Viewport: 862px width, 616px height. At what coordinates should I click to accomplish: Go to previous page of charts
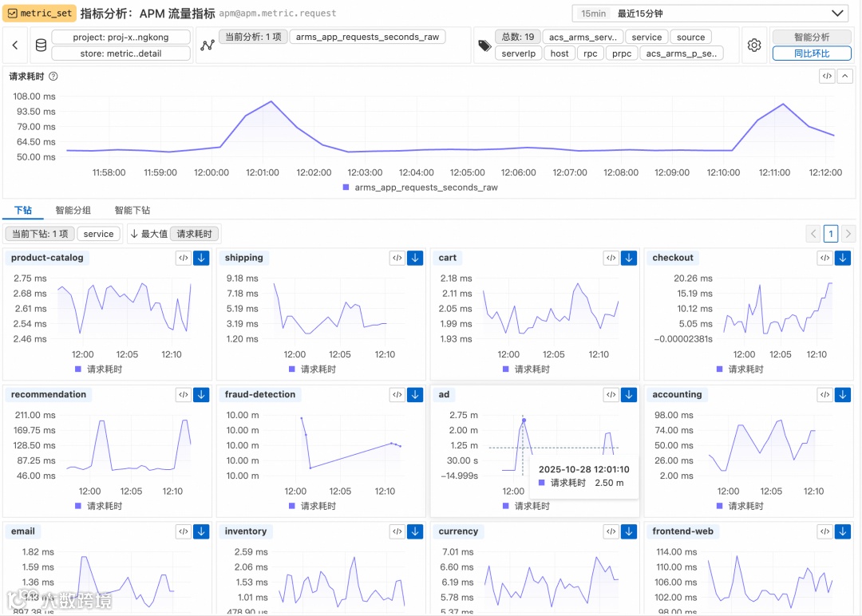coord(813,234)
